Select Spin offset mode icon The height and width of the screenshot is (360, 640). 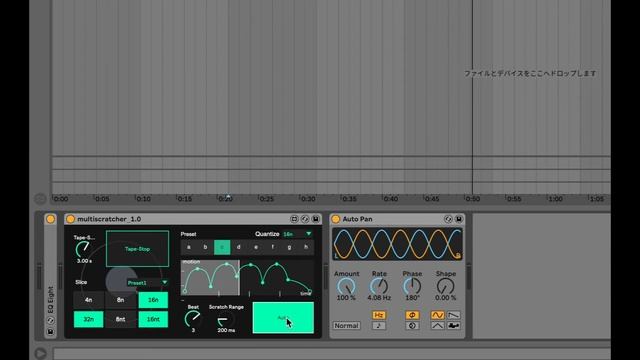(x=412, y=326)
